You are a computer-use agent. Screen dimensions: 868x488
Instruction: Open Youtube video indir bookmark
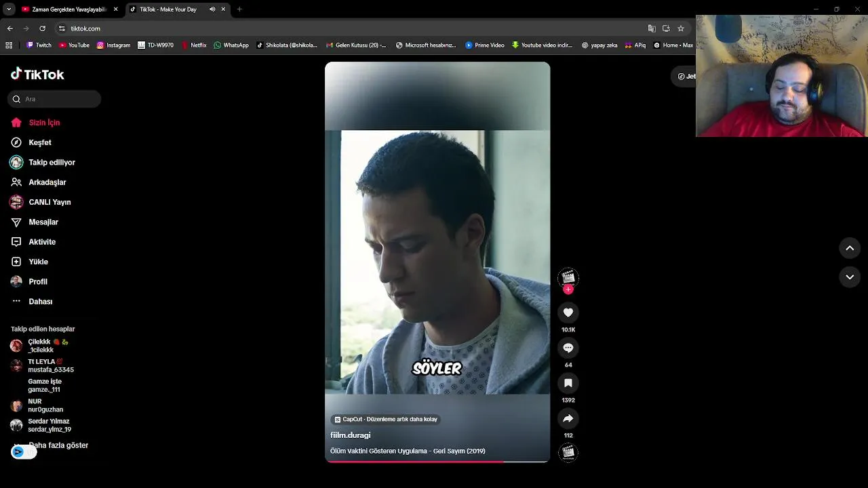tap(542, 45)
